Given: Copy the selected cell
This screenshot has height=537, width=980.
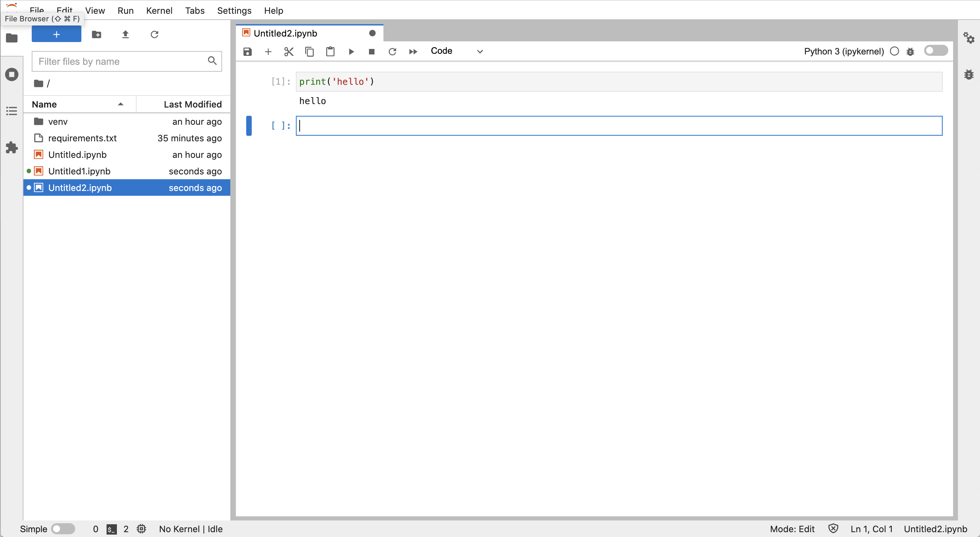Looking at the screenshot, I should point(309,51).
